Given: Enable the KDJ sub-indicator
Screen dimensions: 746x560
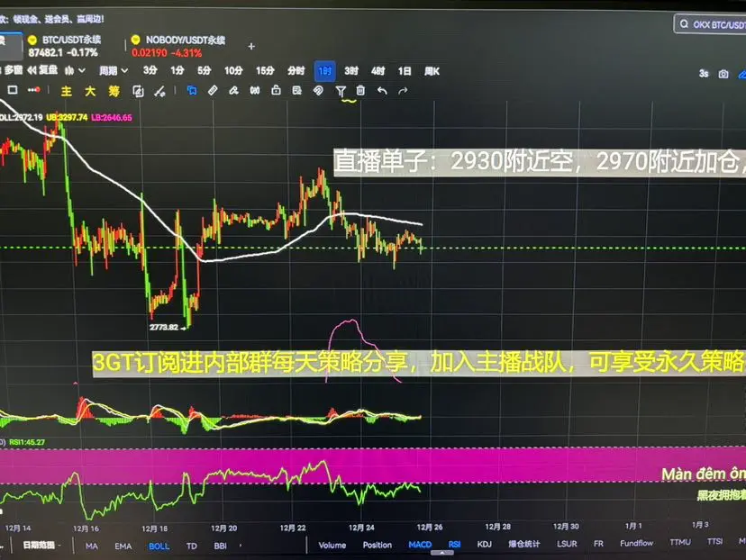Looking at the screenshot, I should pyautogui.click(x=485, y=544).
